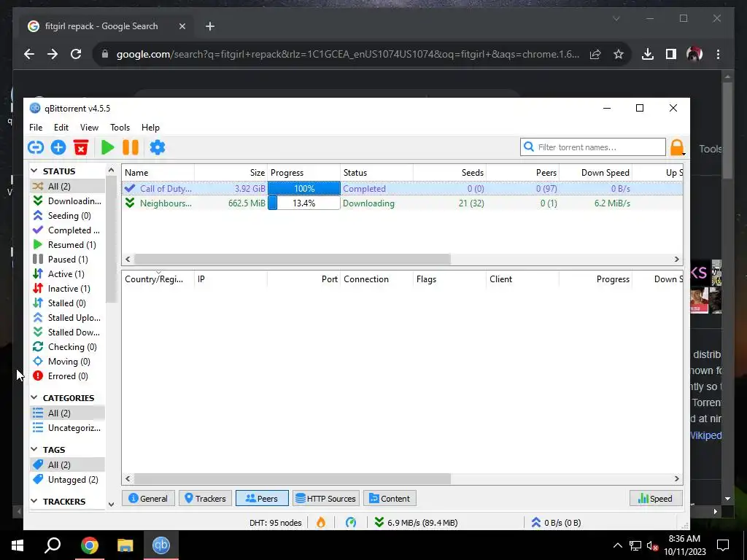Select Stalled Downloading filter
Image resolution: width=747 pixels, height=560 pixels.
(67, 332)
